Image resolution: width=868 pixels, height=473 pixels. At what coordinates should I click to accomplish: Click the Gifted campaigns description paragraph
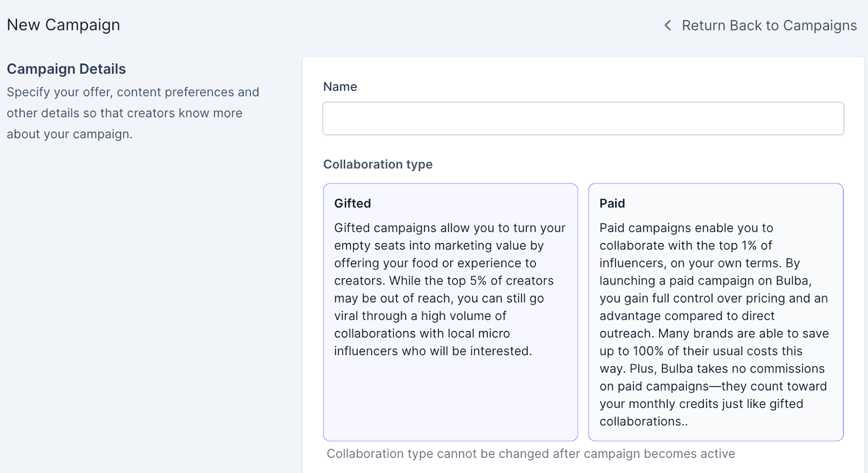point(449,289)
